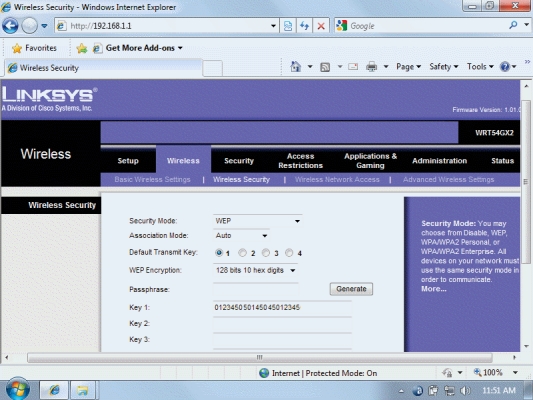This screenshot has height=400, width=533.
Task: Click the Help question mark icon
Action: 505,67
